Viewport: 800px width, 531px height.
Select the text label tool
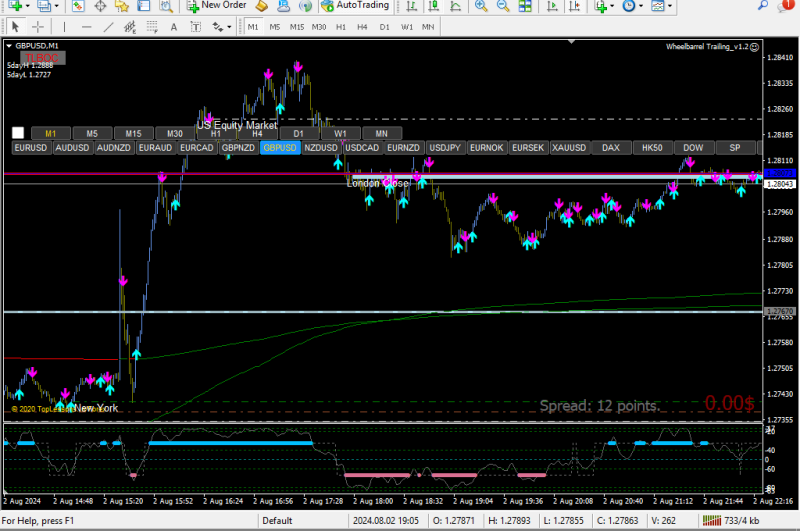(x=196, y=27)
